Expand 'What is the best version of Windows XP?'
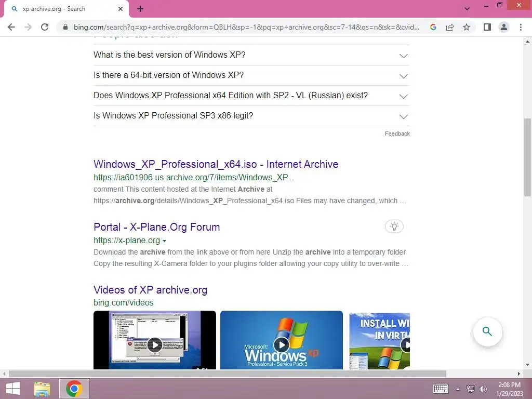 coord(251,55)
